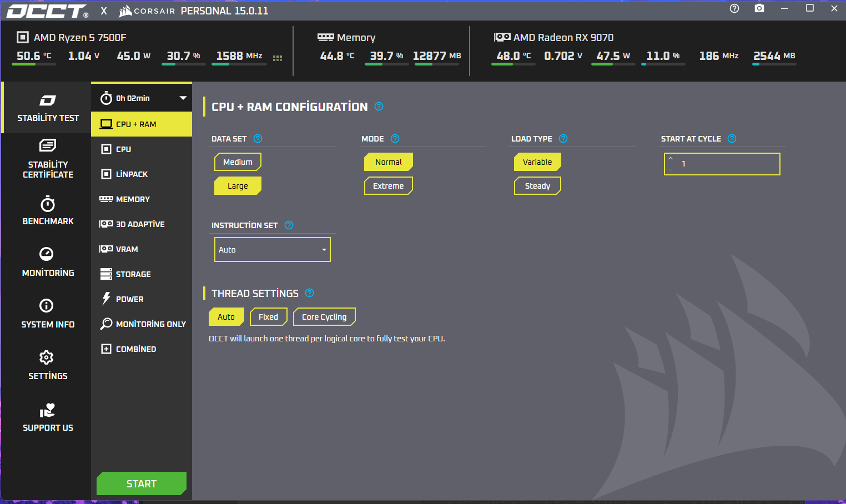Go to the Benchmark section
The image size is (846, 504).
(48, 211)
